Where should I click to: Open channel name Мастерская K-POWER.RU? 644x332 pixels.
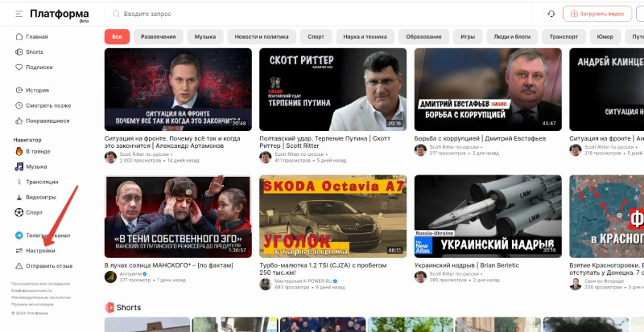[x=303, y=281]
